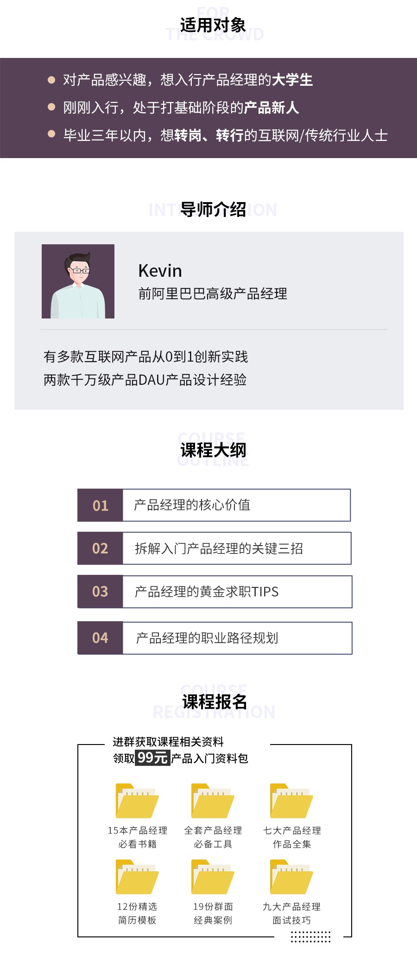The width and height of the screenshot is (417, 980).
Task: Click the 19份群面经典案例 folder icon
Action: (x=213, y=877)
